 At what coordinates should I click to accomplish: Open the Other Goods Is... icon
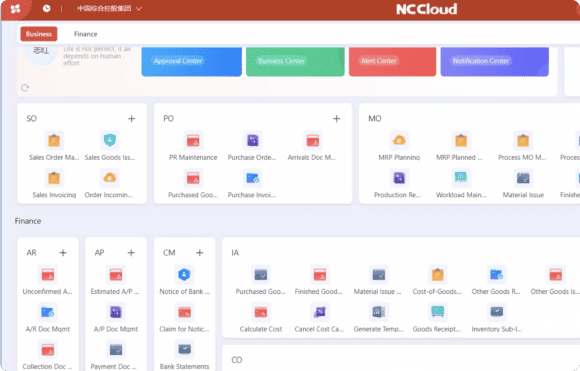tap(556, 275)
